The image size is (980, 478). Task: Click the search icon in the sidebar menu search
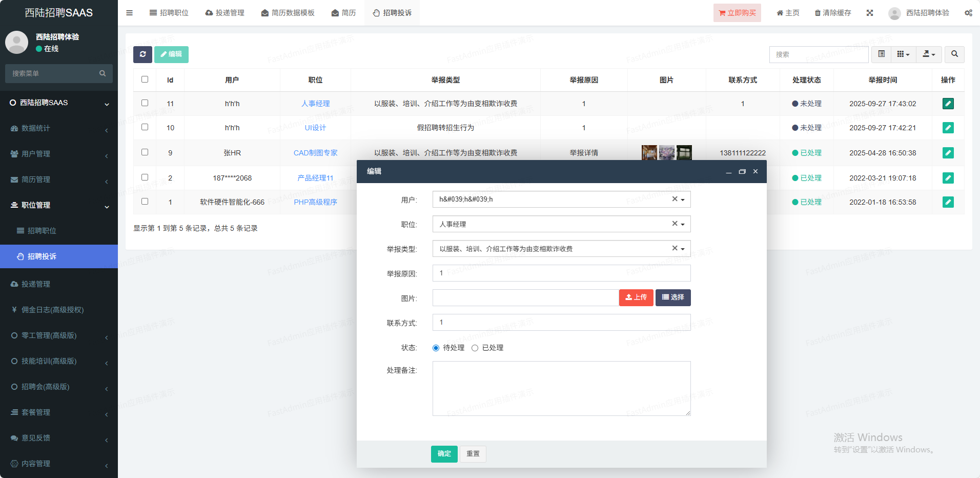pyautogui.click(x=103, y=73)
